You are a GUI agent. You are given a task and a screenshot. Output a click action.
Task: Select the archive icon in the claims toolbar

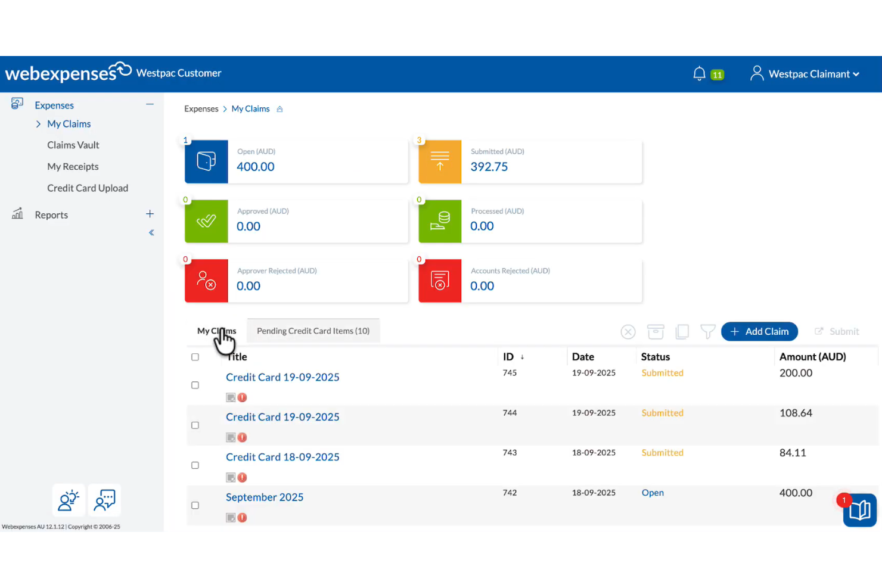656,331
